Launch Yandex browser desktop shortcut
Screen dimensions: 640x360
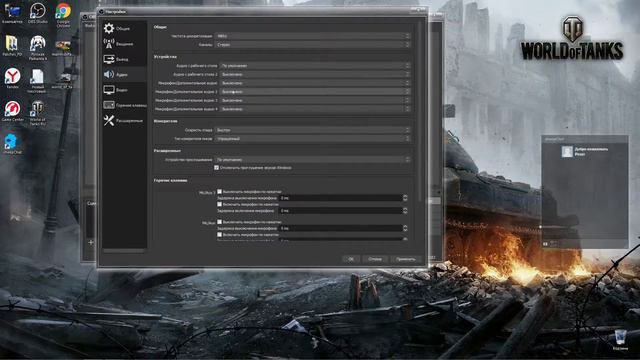[x=12, y=78]
